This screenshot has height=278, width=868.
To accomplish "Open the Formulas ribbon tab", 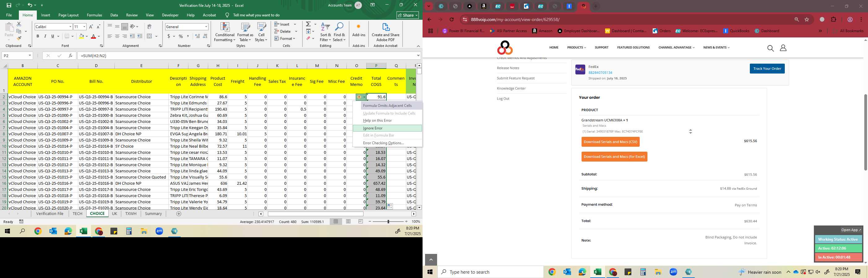I will click(94, 15).
